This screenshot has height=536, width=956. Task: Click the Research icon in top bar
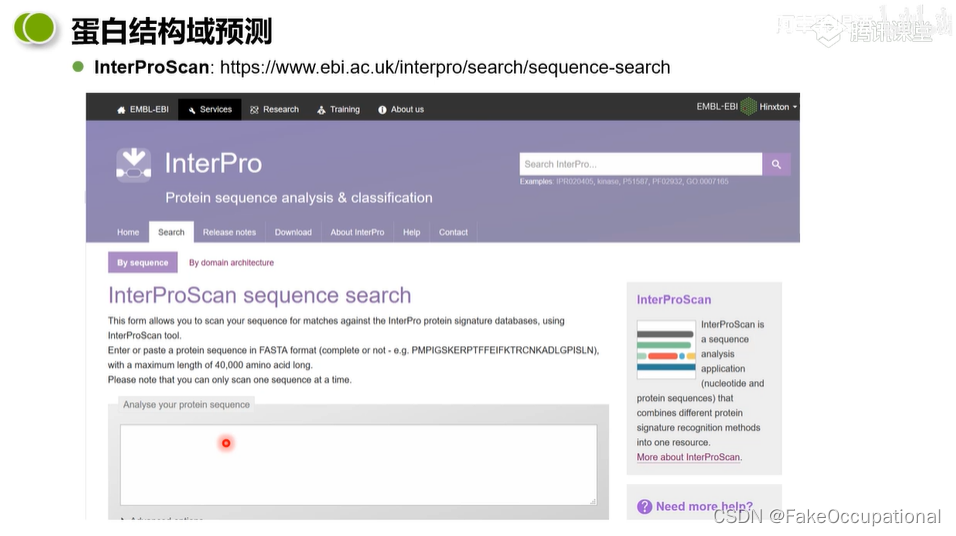point(254,110)
